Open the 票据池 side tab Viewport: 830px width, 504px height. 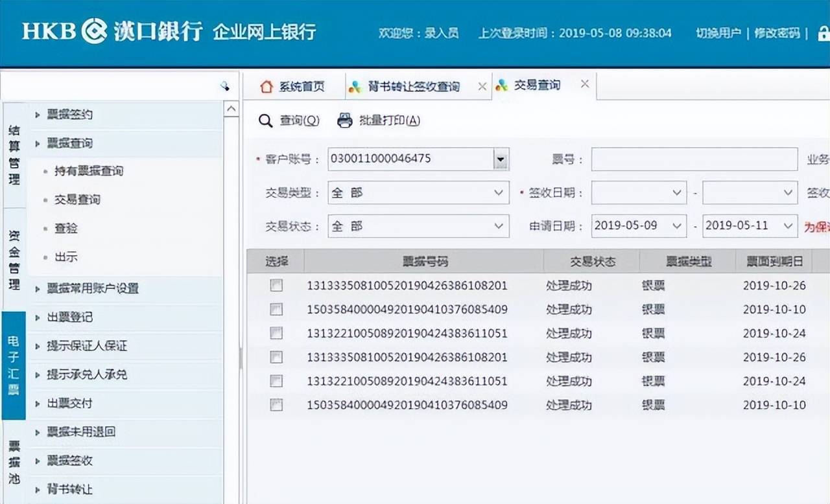pos(14,463)
